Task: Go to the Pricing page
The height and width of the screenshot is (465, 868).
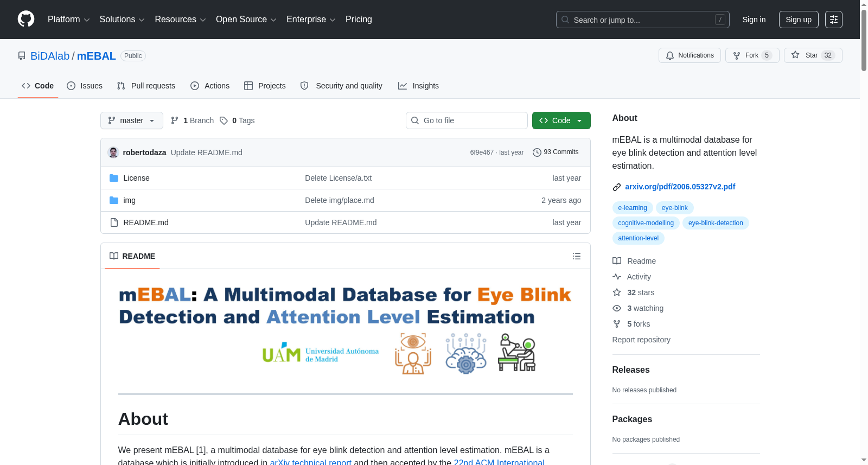Action: (359, 20)
